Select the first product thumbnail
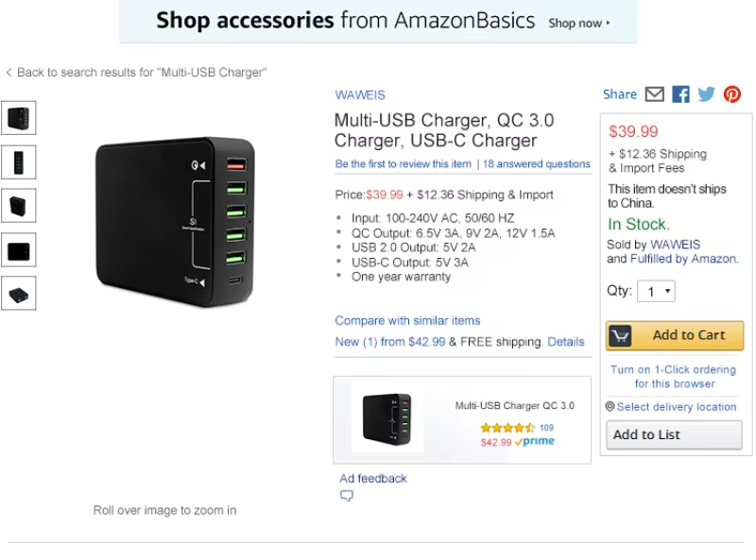Screen dimensions: 756x560 click(18, 118)
